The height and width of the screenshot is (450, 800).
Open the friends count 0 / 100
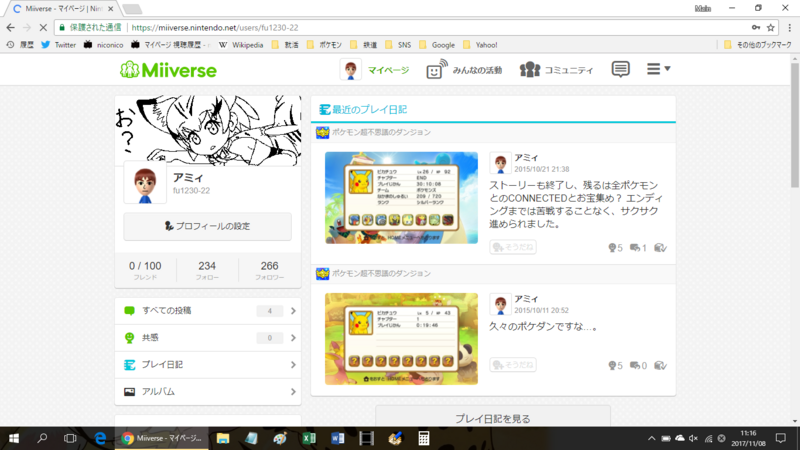click(x=145, y=270)
